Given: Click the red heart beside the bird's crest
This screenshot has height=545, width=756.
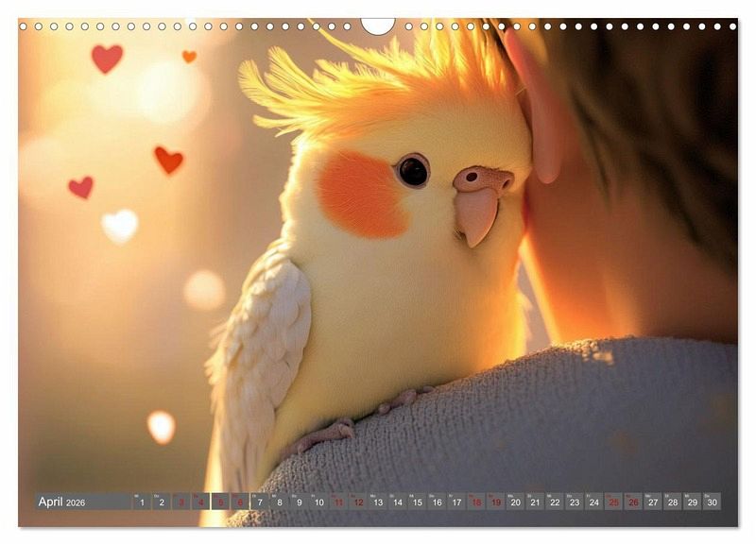Looking at the screenshot, I should pos(168,160).
